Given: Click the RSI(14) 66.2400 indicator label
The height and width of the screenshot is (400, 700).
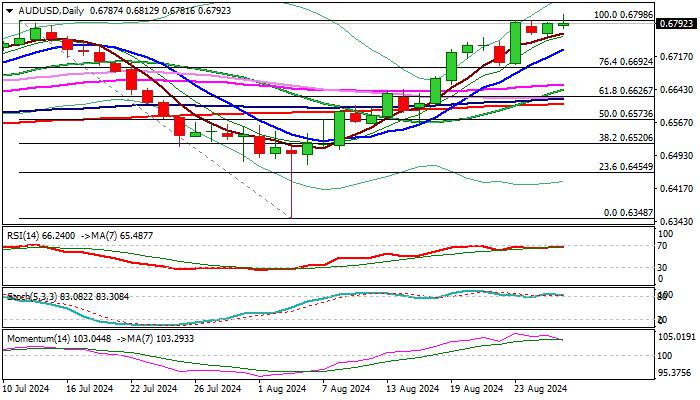Looking at the screenshot, I should click(x=41, y=235).
